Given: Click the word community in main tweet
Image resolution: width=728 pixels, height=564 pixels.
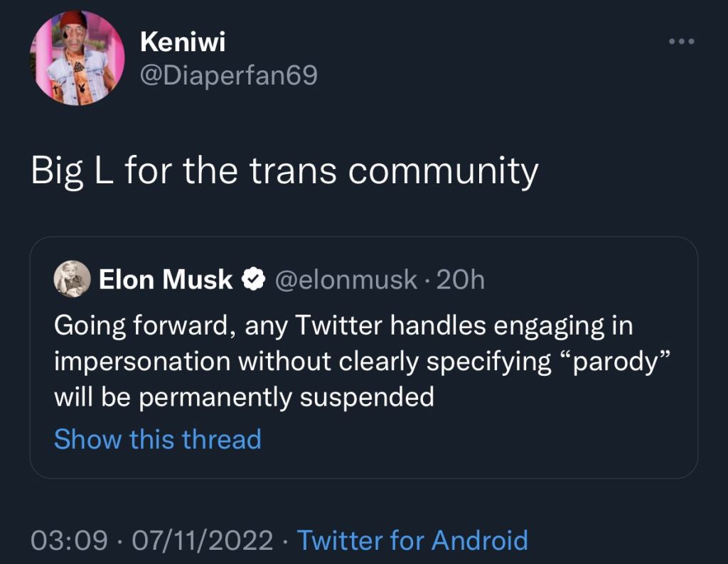Looking at the screenshot, I should pyautogui.click(x=443, y=173).
